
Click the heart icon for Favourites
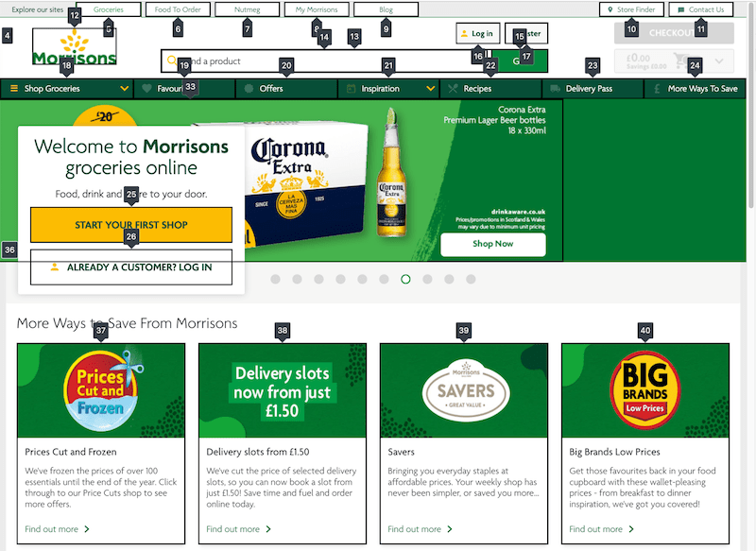tap(147, 89)
